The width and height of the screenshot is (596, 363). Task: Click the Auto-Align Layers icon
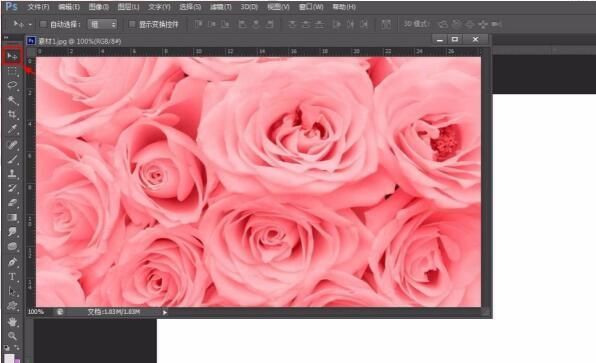click(386, 24)
